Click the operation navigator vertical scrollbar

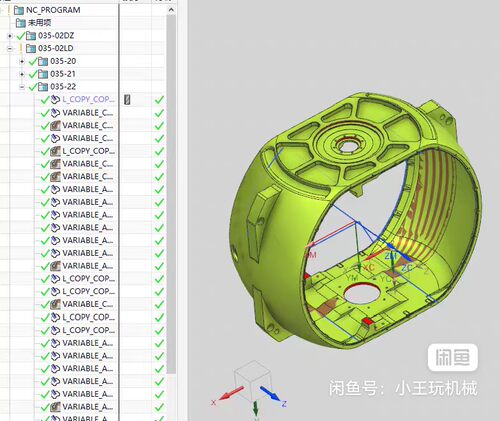[171, 193]
